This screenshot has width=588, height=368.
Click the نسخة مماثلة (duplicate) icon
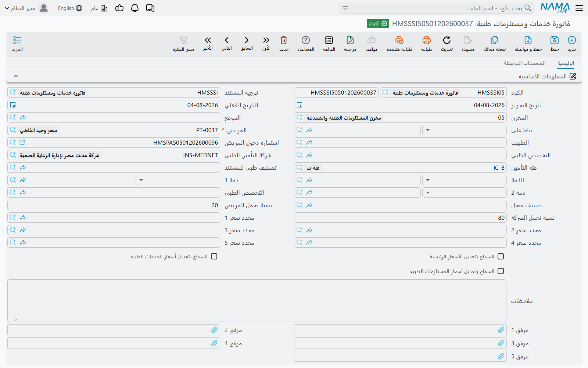[494, 40]
